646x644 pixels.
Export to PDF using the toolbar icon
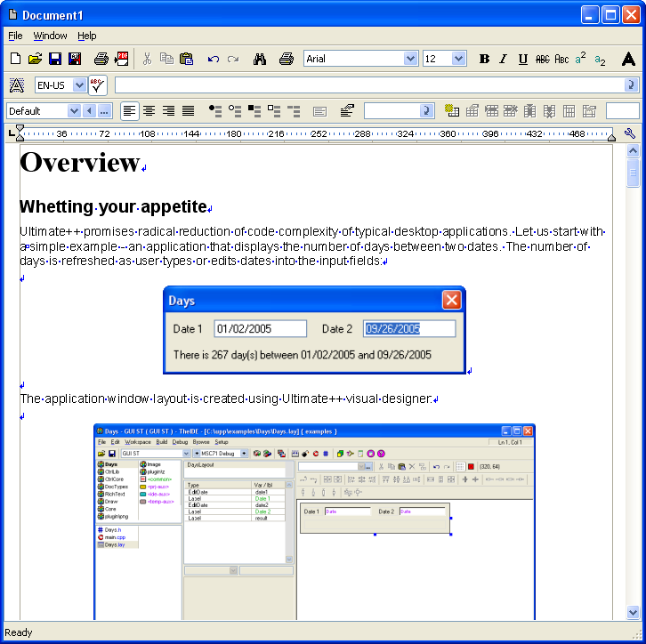tap(122, 59)
